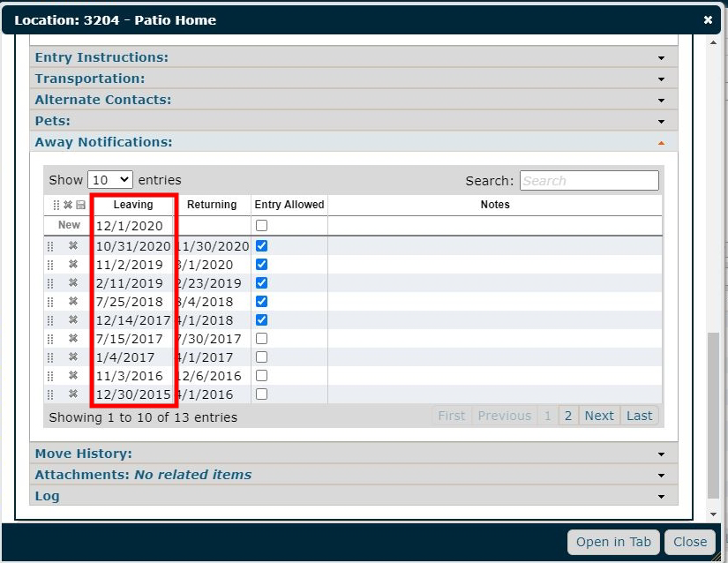
Task: Click drag handle of 7/25/2018 row
Action: click(50, 302)
